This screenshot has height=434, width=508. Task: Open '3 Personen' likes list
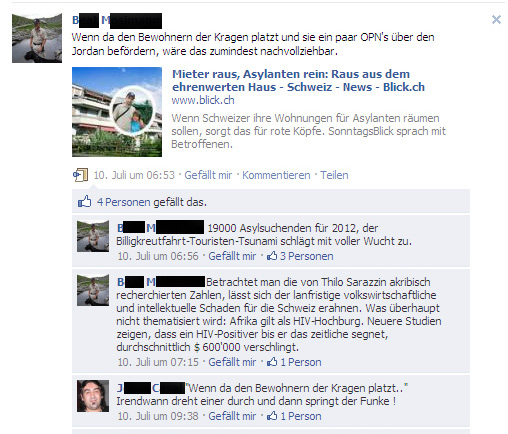coord(307,256)
